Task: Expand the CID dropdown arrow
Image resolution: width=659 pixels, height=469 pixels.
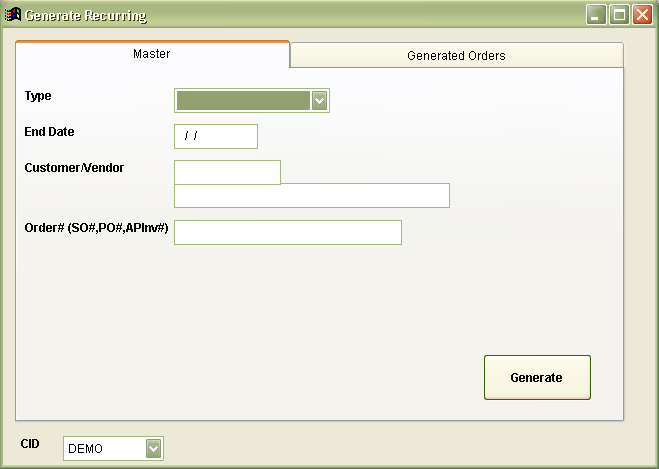Action: (154, 449)
